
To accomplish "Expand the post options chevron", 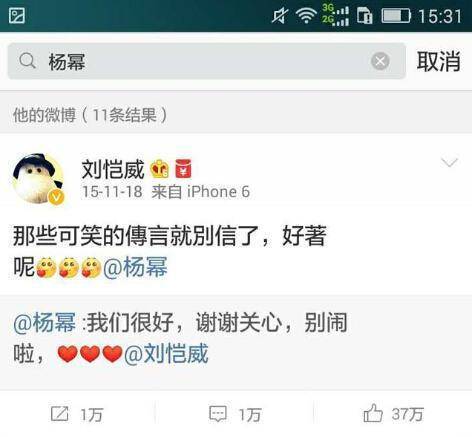I will click(x=449, y=162).
